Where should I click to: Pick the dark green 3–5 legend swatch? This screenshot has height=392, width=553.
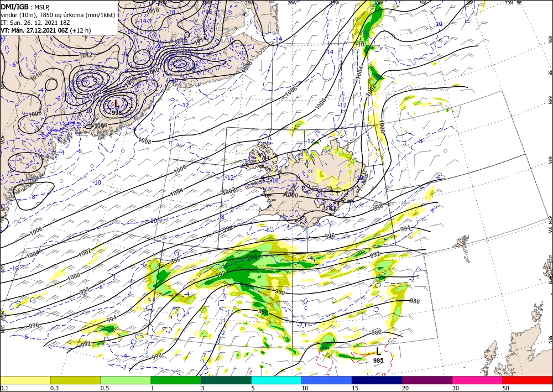pyautogui.click(x=226, y=380)
